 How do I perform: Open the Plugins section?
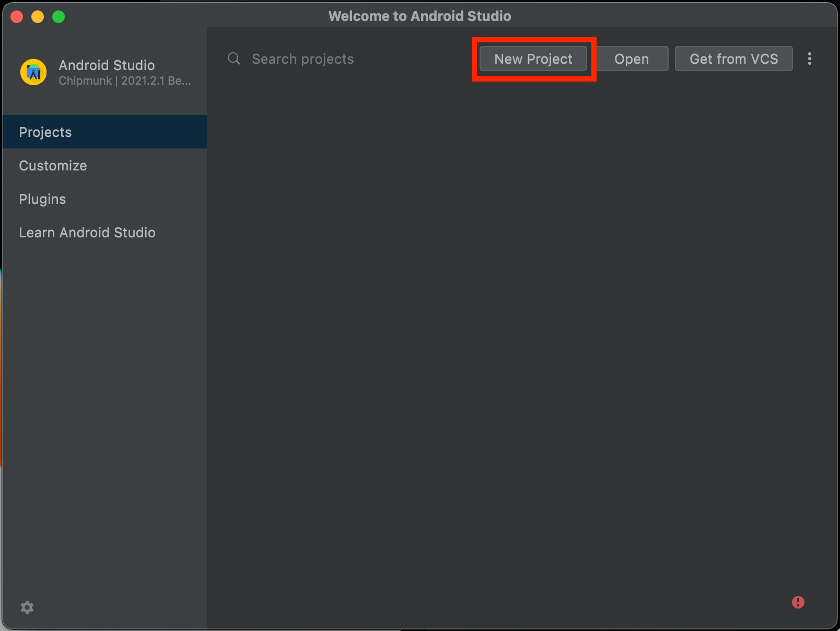pos(104,199)
